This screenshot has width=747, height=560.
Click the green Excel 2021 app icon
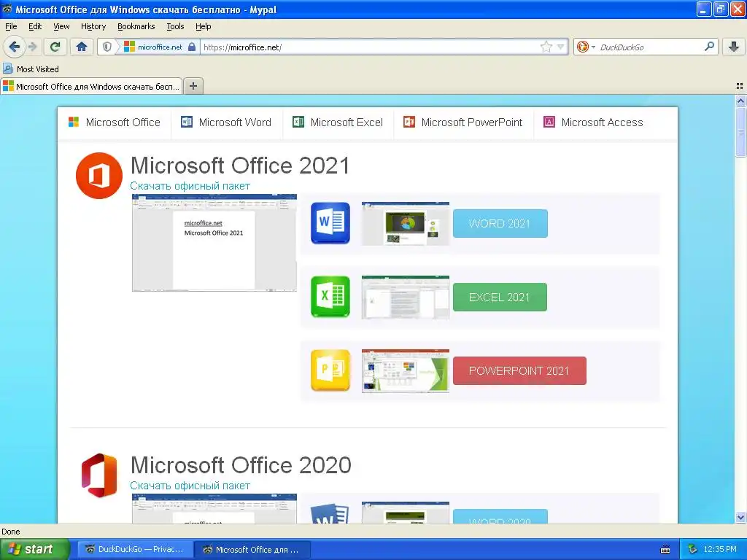(330, 297)
